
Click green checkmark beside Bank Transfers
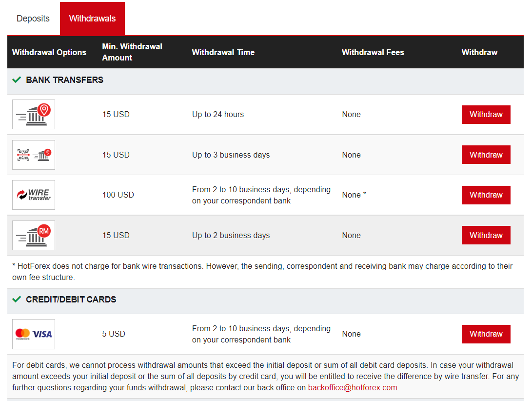[17, 80]
